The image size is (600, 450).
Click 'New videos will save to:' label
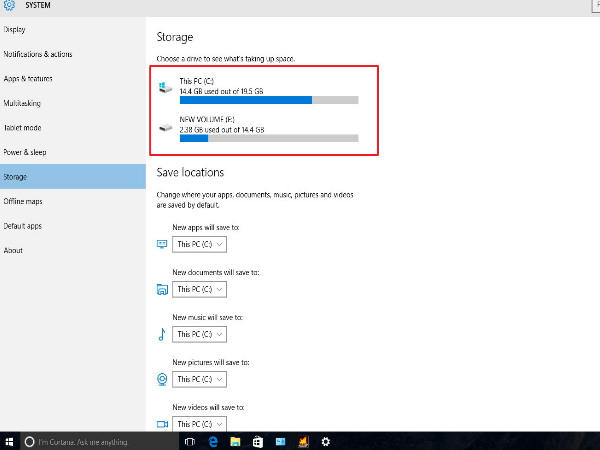(x=208, y=407)
